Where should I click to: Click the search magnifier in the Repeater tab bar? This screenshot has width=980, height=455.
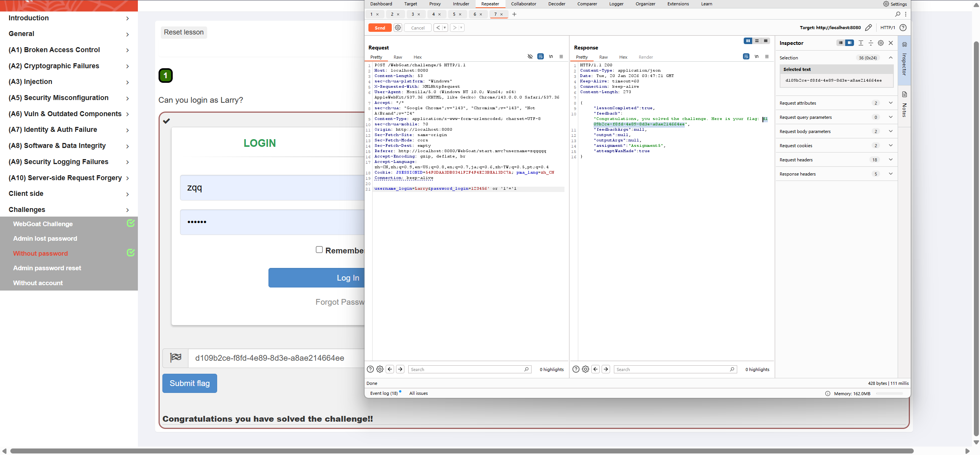click(x=897, y=14)
